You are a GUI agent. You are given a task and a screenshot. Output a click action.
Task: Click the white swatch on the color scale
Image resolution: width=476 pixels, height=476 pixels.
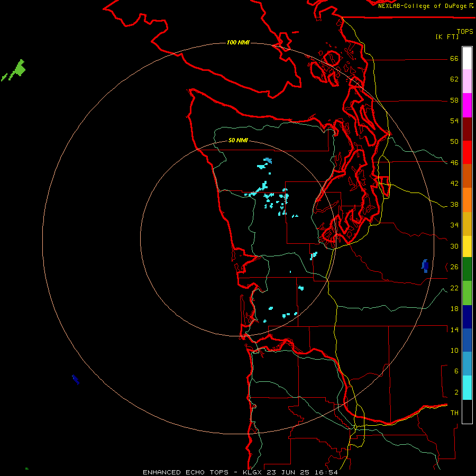467,58
